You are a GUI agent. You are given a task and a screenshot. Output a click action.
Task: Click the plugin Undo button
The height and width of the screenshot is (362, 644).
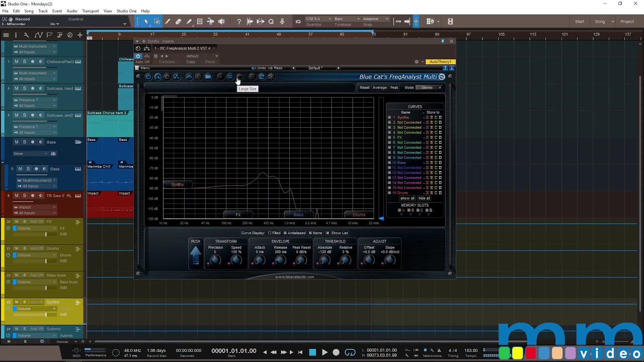pyautogui.click(x=259, y=68)
